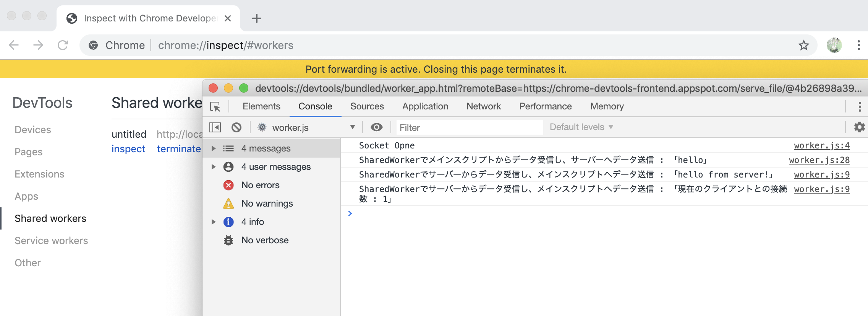Open worker.js:9 link on hello from server row

[822, 175]
